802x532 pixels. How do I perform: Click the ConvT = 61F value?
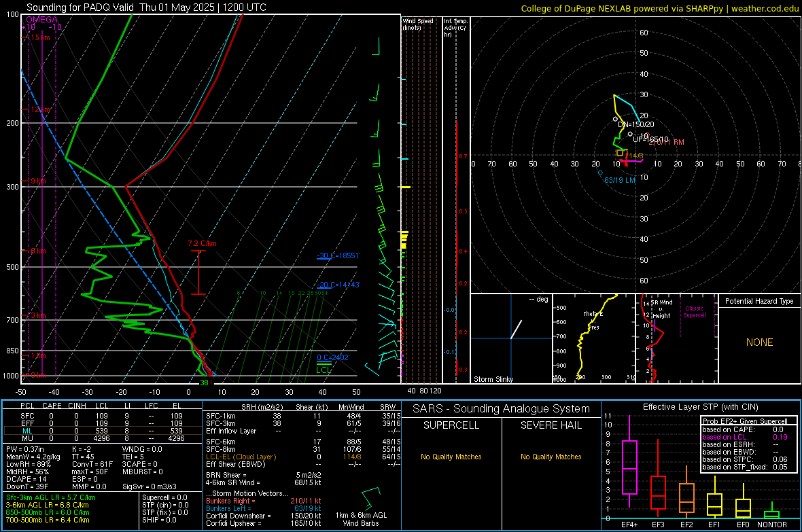92,464
